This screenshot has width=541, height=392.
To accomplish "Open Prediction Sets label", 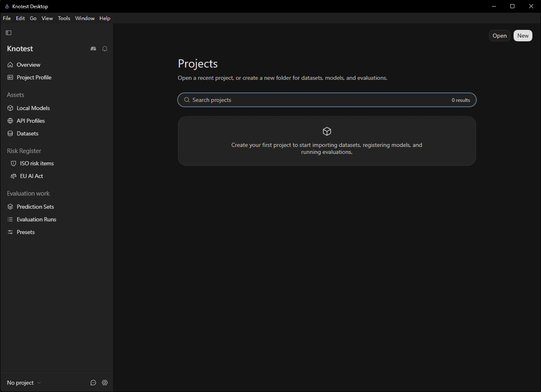I will click(35, 207).
